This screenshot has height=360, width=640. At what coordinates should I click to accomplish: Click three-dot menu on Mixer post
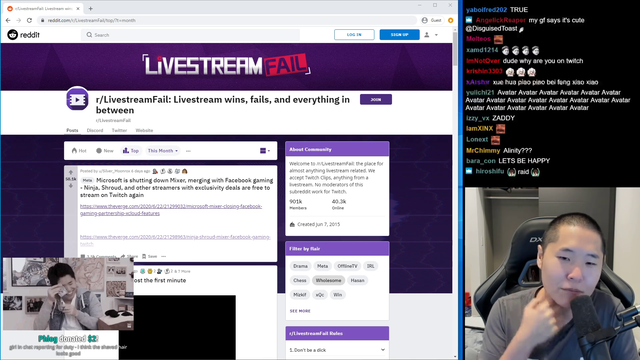164,256
